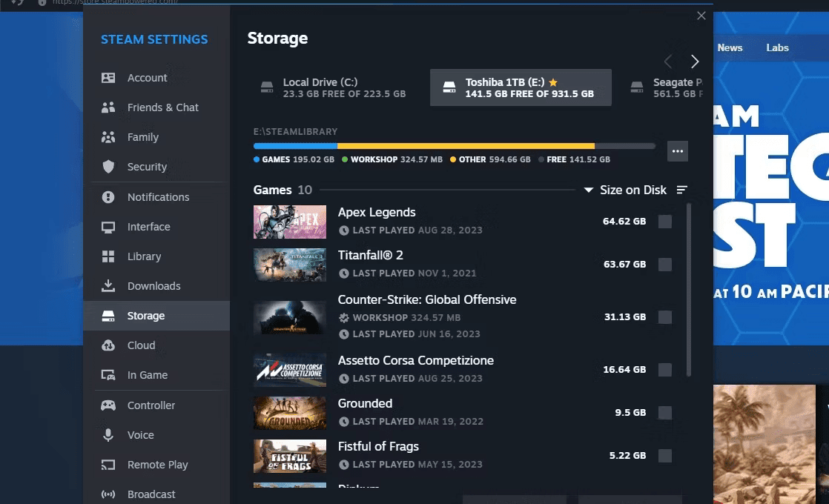
Task: Click the Cloud icon in sidebar
Action: click(x=108, y=345)
